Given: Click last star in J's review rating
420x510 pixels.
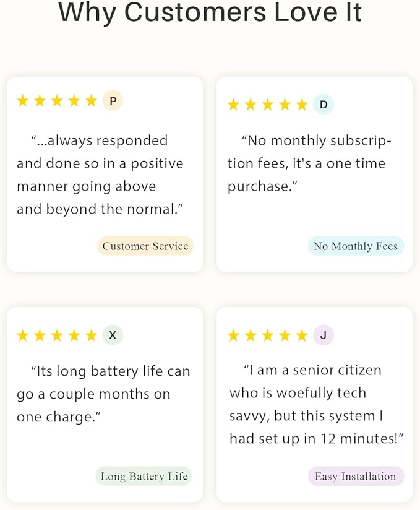Looking at the screenshot, I should click(x=302, y=335).
